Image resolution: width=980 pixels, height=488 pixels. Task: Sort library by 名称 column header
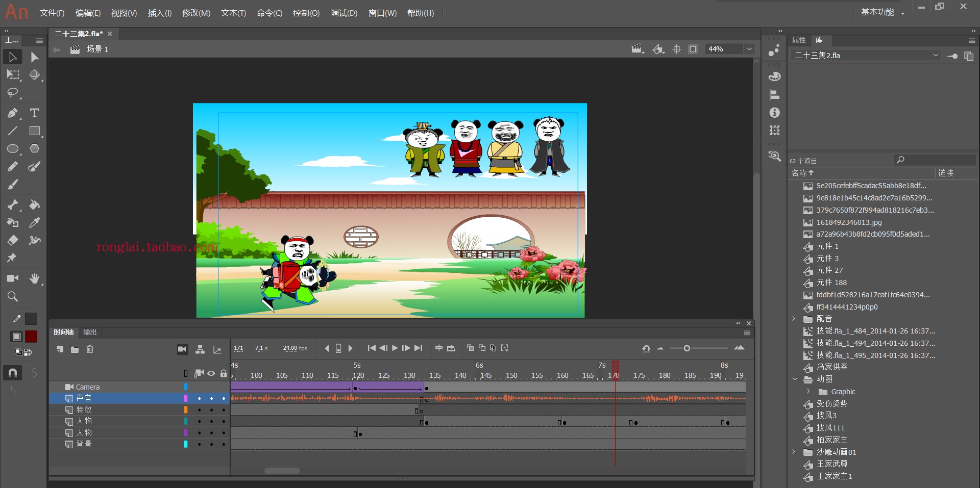click(x=802, y=173)
